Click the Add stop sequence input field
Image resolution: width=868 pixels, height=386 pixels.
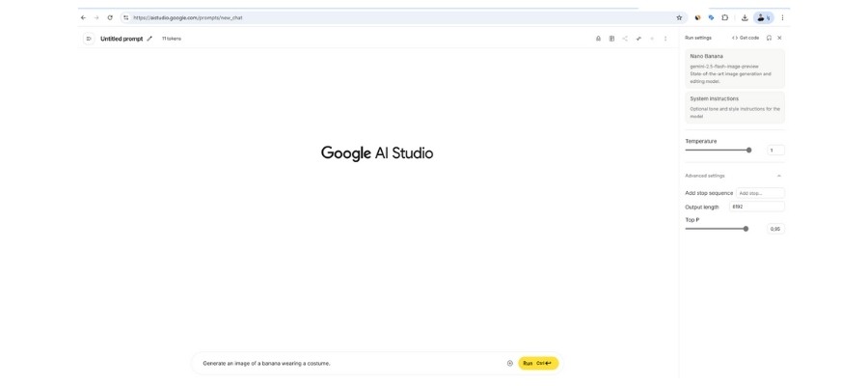tap(760, 193)
